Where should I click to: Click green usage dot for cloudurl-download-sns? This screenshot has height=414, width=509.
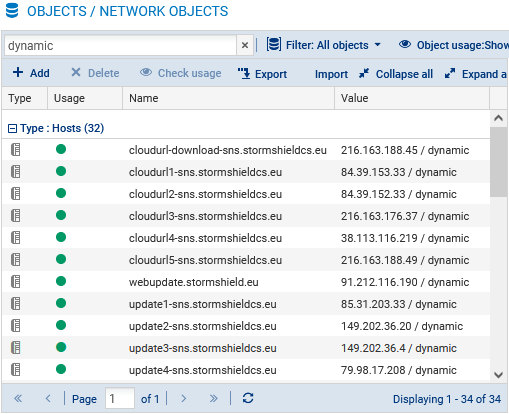click(61, 149)
